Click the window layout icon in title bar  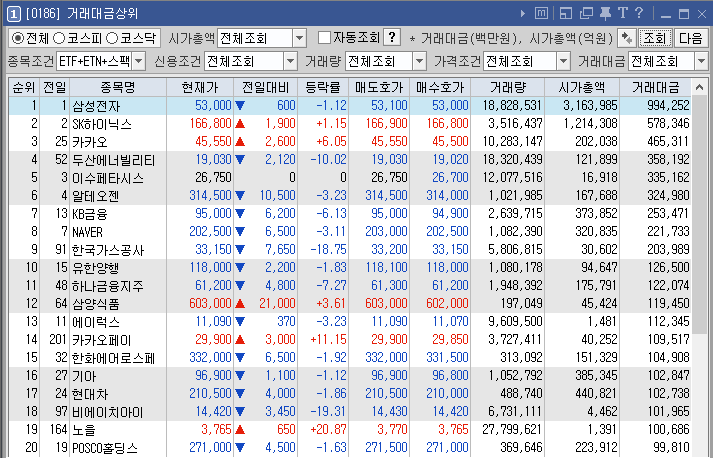(566, 13)
